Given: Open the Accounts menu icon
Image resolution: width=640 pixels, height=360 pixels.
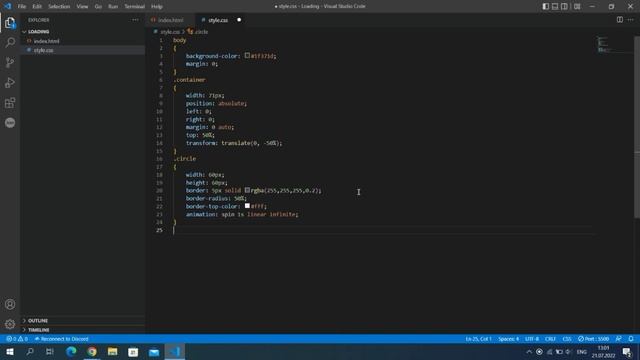Looking at the screenshot, I should pos(10,304).
